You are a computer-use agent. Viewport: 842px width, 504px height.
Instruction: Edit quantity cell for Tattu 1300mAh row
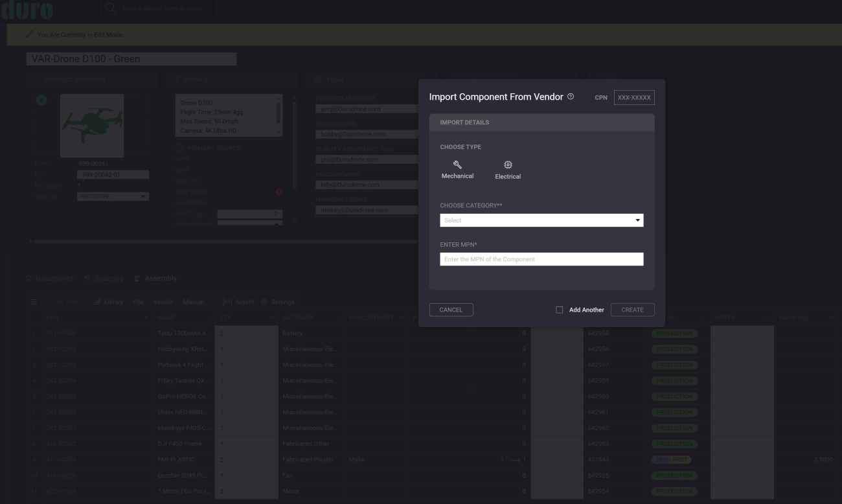point(246,334)
